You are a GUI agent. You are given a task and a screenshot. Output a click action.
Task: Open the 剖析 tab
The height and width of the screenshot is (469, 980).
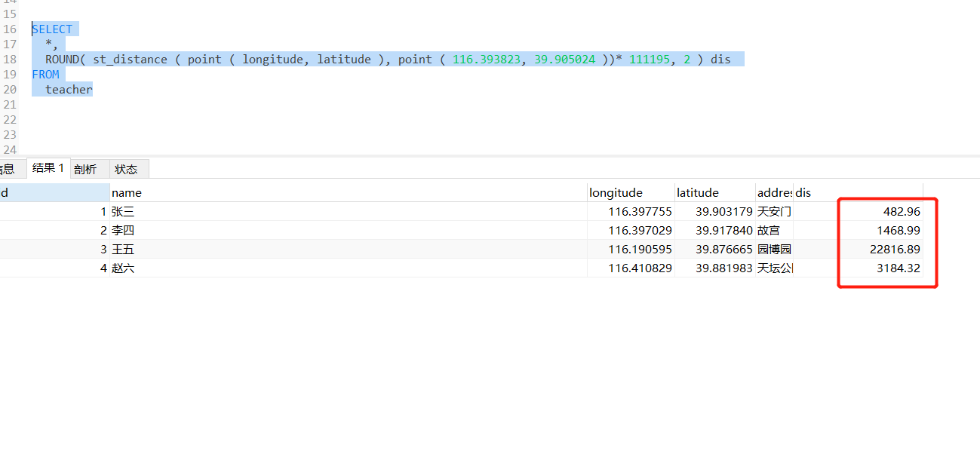point(85,169)
